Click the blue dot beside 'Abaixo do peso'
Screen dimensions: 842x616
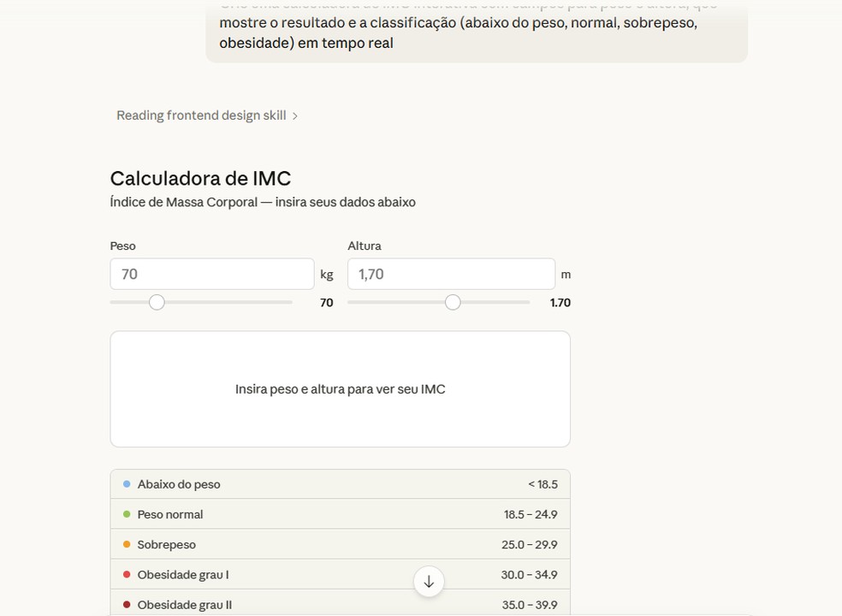(127, 484)
